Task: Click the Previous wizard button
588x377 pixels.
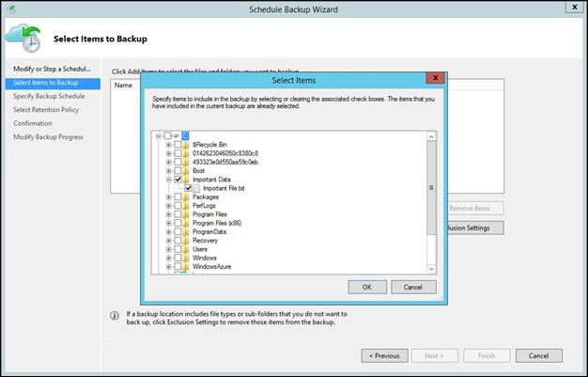Action: (x=384, y=355)
